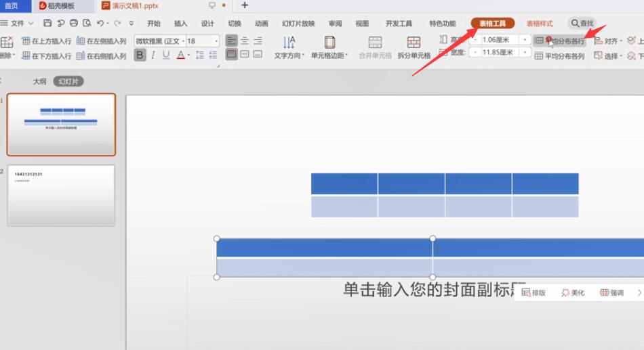644x350 pixels.
Task: Toggle Bold formatting
Action: tap(140, 55)
